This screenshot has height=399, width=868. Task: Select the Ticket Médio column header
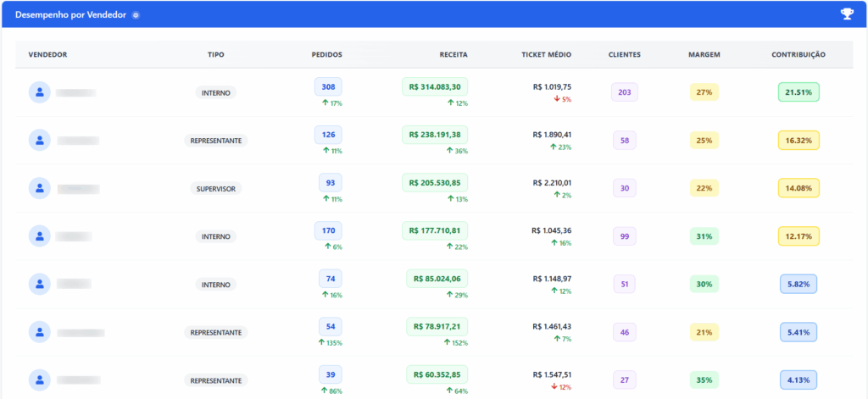pyautogui.click(x=546, y=55)
